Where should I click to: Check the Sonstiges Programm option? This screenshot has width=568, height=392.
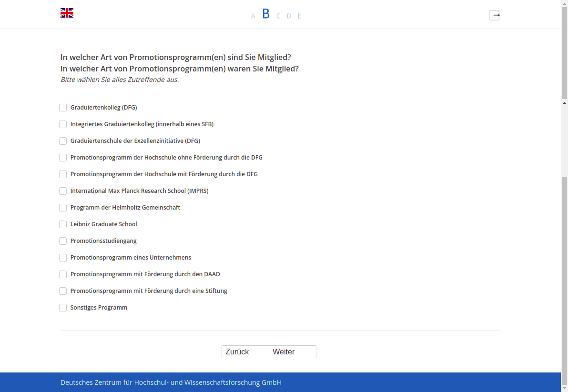[x=63, y=307]
